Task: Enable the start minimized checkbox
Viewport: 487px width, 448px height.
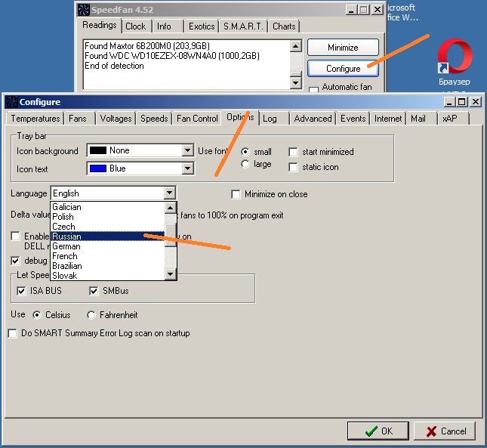Action: point(294,152)
